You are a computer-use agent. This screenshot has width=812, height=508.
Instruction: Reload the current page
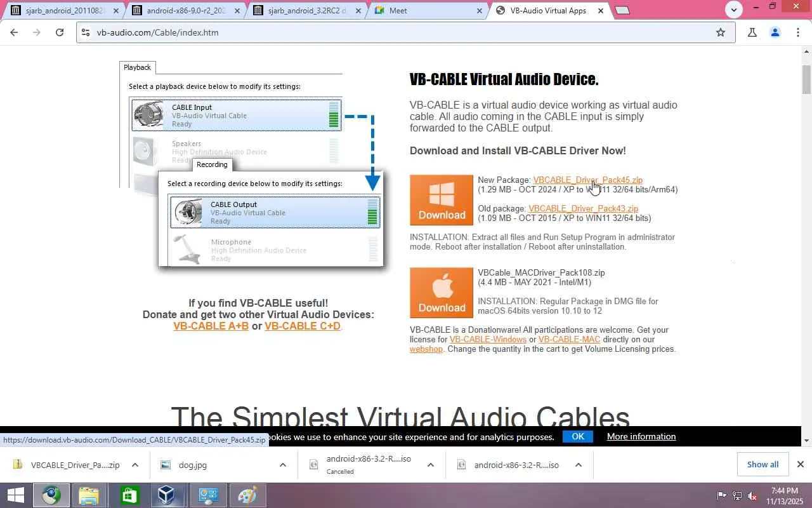[x=60, y=32]
